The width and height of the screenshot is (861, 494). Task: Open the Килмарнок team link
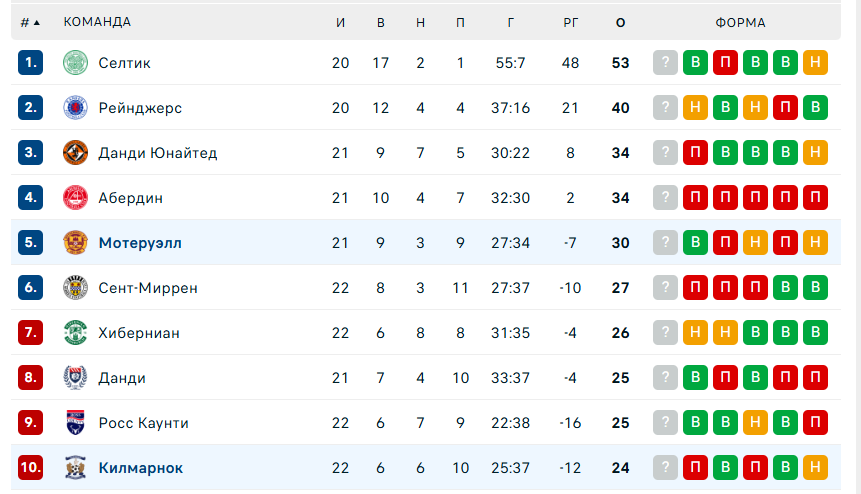[x=140, y=468]
